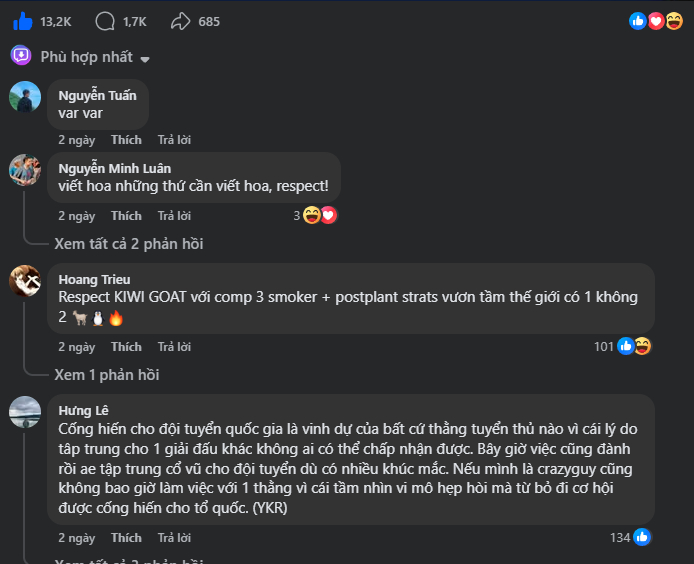This screenshot has width=694, height=564.
Task: Reply to Nguyễn Minh Luân's comment
Action: [174, 216]
